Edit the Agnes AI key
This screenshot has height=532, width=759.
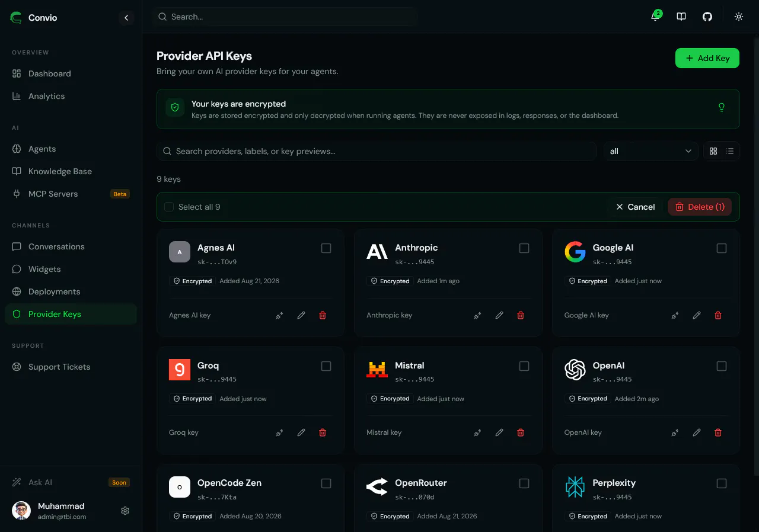(301, 315)
